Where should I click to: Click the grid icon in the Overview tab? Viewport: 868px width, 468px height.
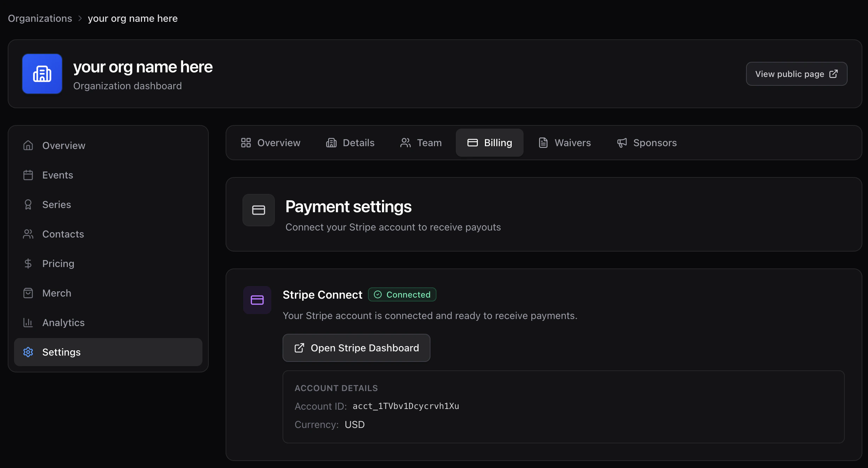tap(246, 143)
